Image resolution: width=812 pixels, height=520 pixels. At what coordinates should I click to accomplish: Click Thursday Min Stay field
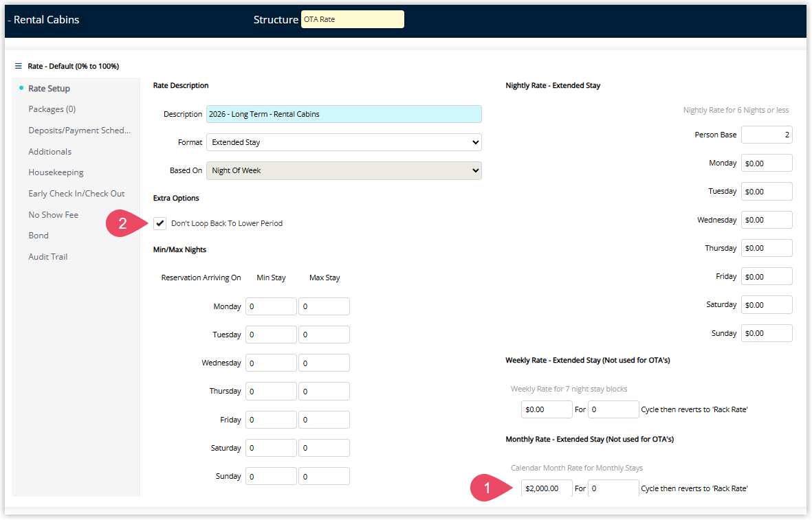pyautogui.click(x=272, y=391)
